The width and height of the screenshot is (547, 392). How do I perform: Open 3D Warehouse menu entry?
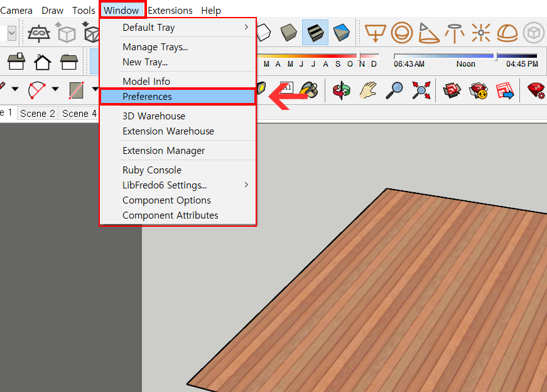click(x=178, y=116)
